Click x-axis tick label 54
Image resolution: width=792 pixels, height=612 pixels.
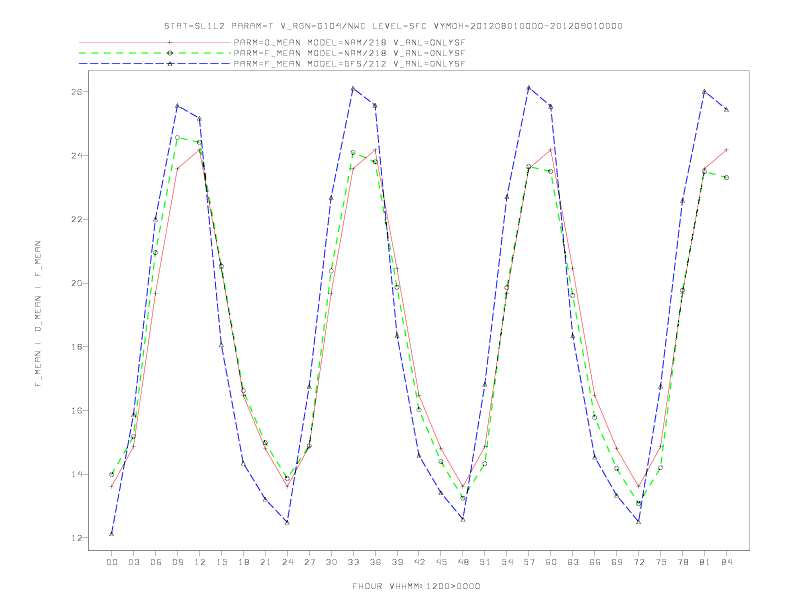click(x=507, y=562)
